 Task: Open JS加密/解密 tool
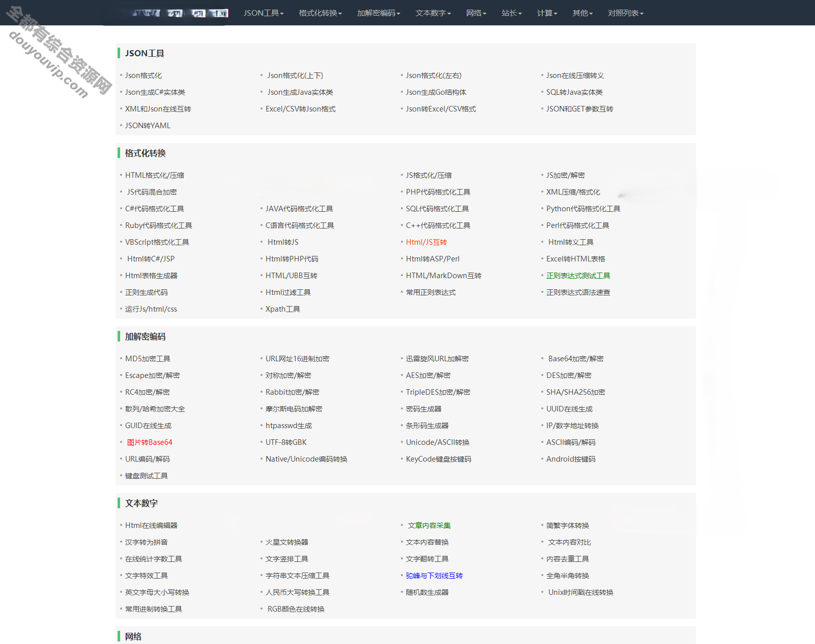tap(566, 175)
